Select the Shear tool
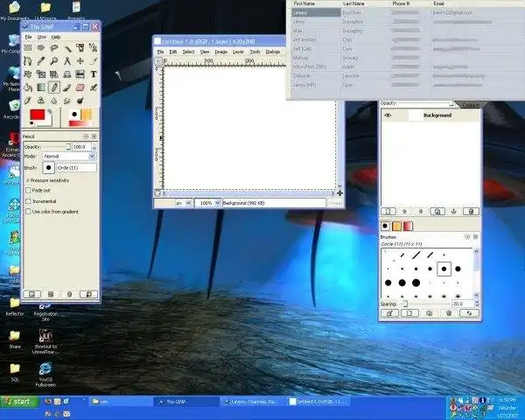Screen dimensions: 525x420 coord(54,74)
